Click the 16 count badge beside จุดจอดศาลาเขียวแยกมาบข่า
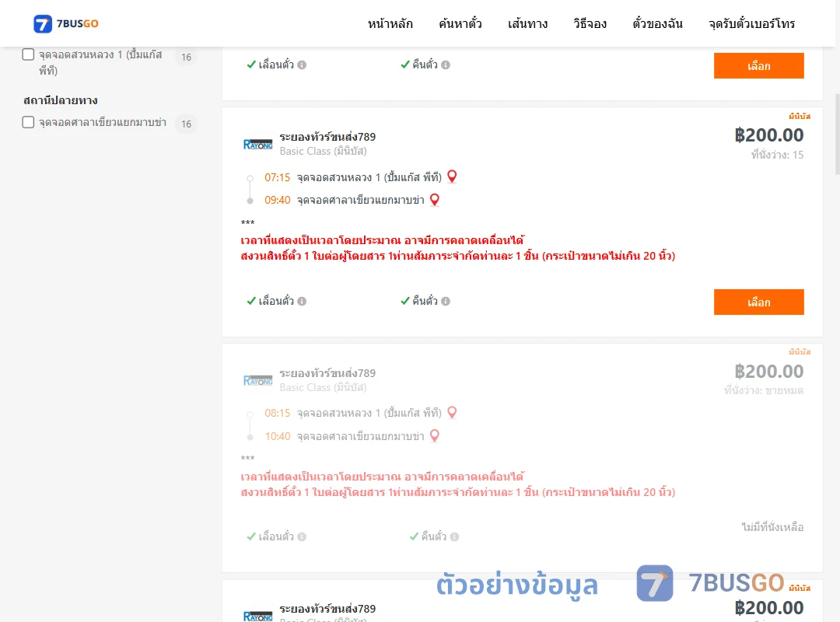Image resolution: width=840 pixels, height=622 pixels. coord(186,124)
